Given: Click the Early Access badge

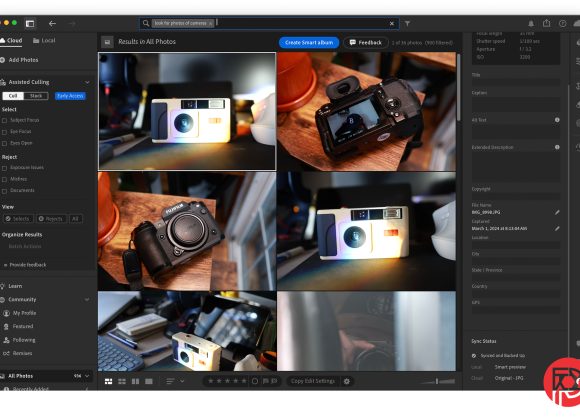Looking at the screenshot, I should (x=70, y=96).
